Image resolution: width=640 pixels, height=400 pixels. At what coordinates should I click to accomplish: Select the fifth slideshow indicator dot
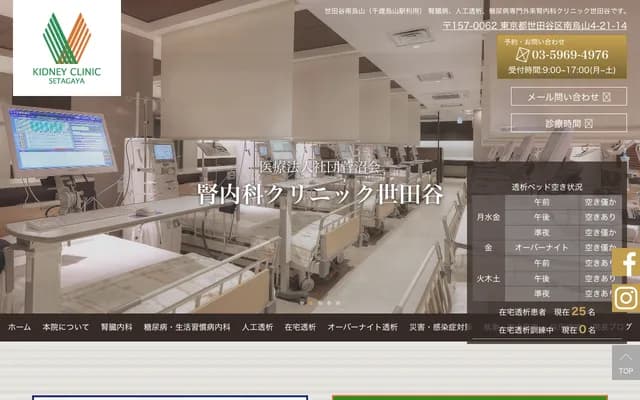click(338, 303)
